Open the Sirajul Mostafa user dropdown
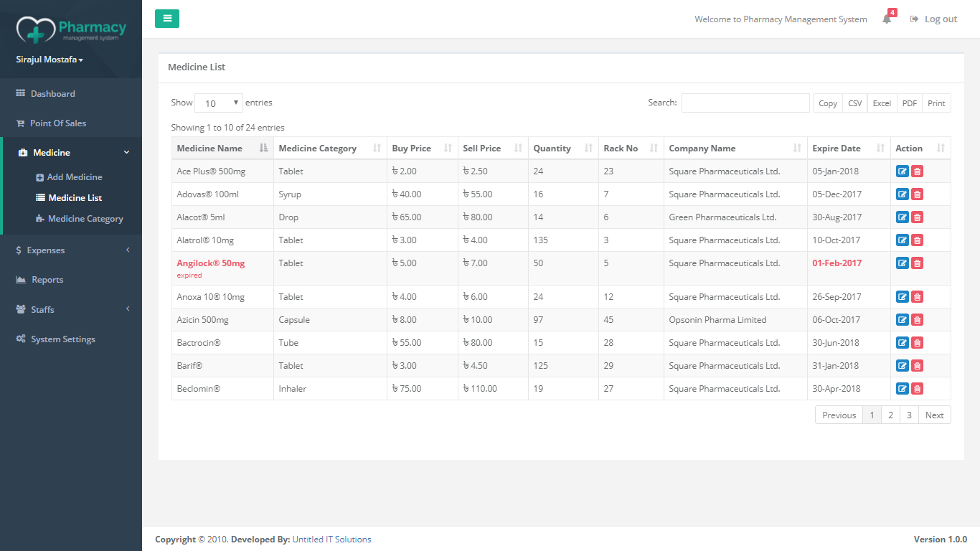This screenshot has width=980, height=551. click(50, 60)
